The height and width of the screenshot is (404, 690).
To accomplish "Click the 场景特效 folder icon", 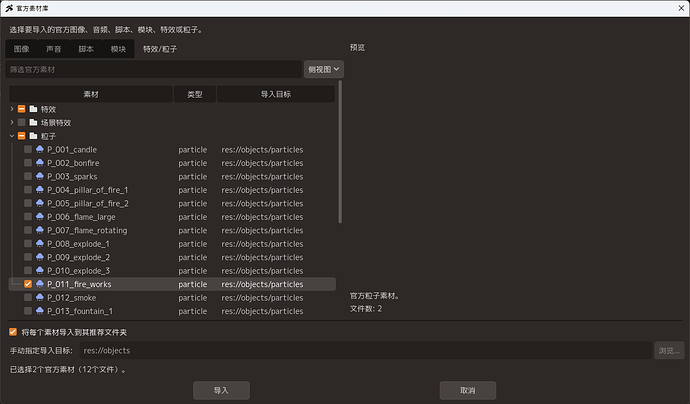I will 33,122.
